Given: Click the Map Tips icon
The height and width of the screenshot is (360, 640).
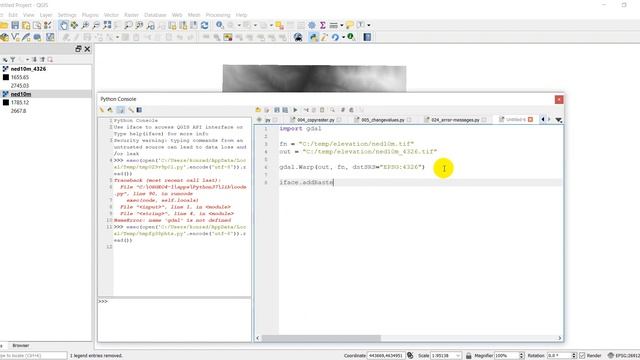Looking at the screenshot, I should tap(349, 25).
